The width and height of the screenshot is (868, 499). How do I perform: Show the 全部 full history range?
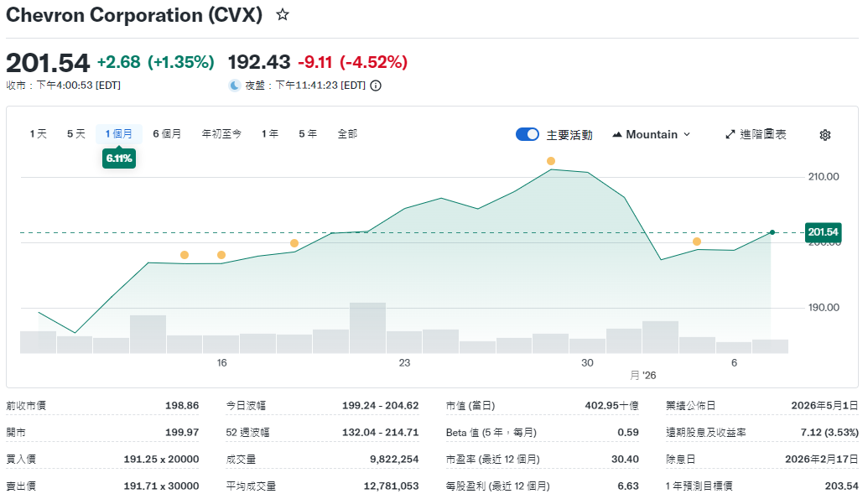point(347,134)
